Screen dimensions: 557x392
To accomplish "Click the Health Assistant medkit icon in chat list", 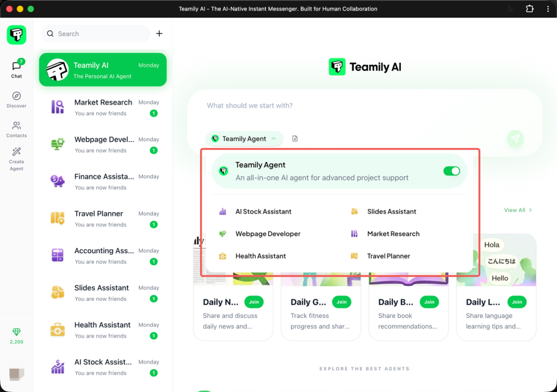I will click(58, 330).
